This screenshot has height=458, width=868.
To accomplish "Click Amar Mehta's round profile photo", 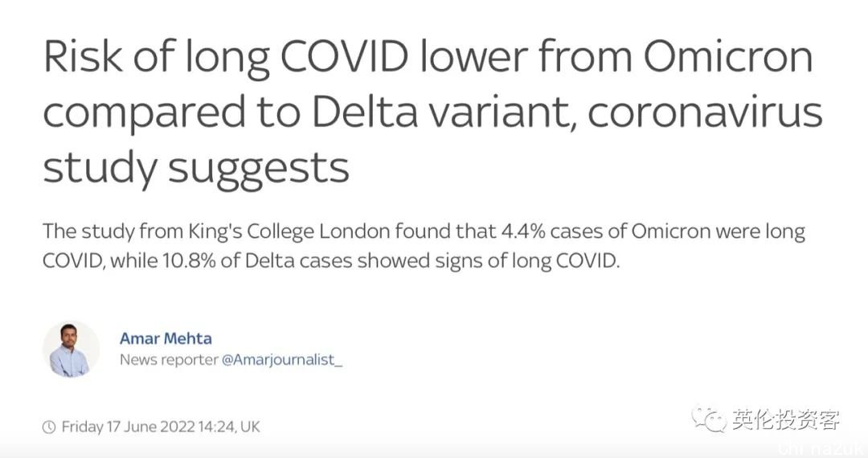I will tap(70, 350).
